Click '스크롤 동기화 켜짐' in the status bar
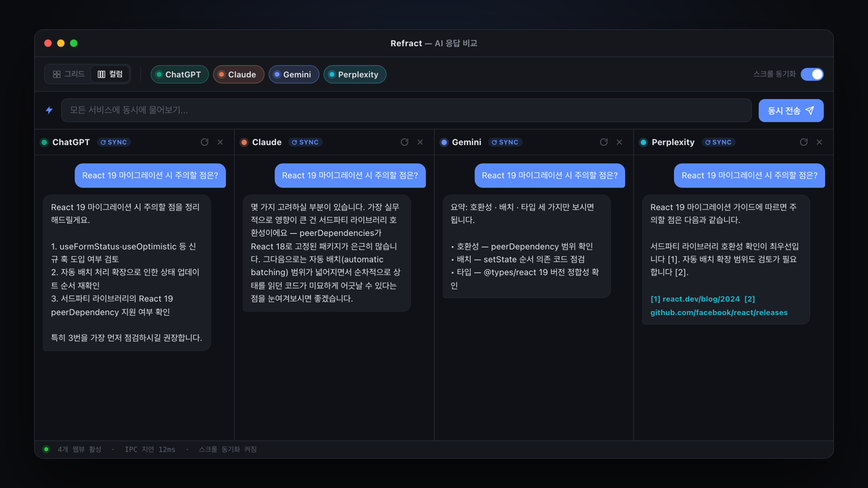 pos(228,449)
